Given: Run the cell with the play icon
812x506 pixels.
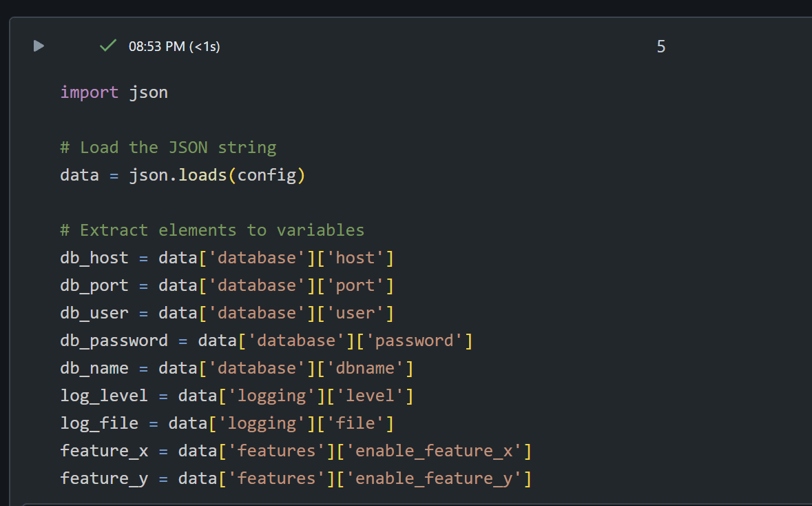Looking at the screenshot, I should click(39, 46).
